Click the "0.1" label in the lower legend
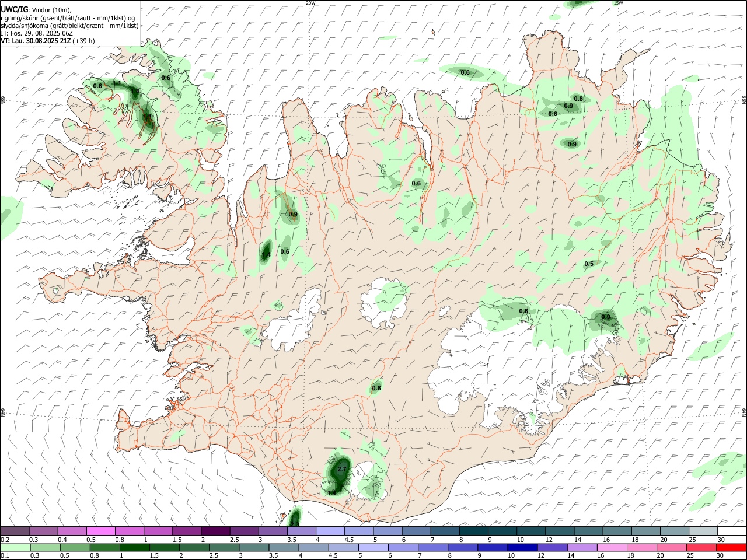Screen dimensions: 747x560 click(x=5, y=556)
